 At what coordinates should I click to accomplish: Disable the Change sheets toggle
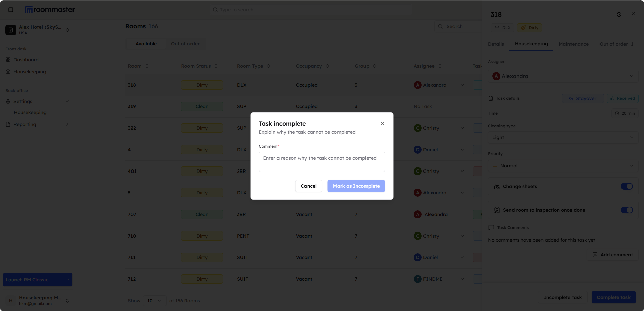(x=626, y=186)
